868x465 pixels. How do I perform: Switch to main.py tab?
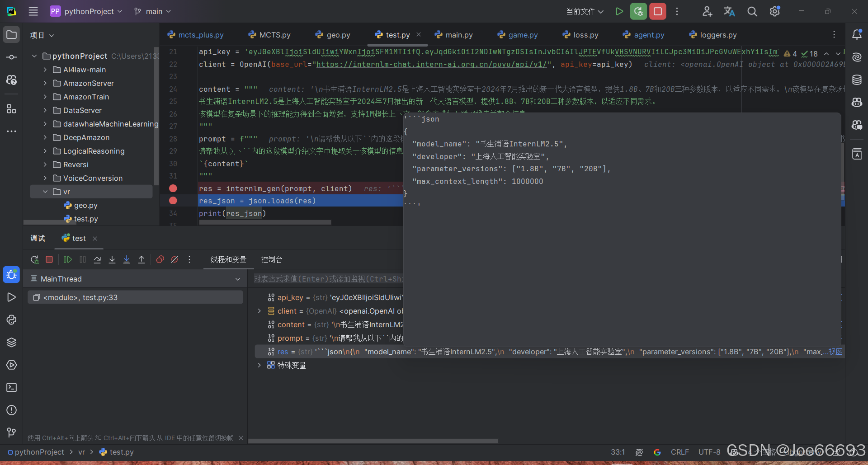point(453,35)
